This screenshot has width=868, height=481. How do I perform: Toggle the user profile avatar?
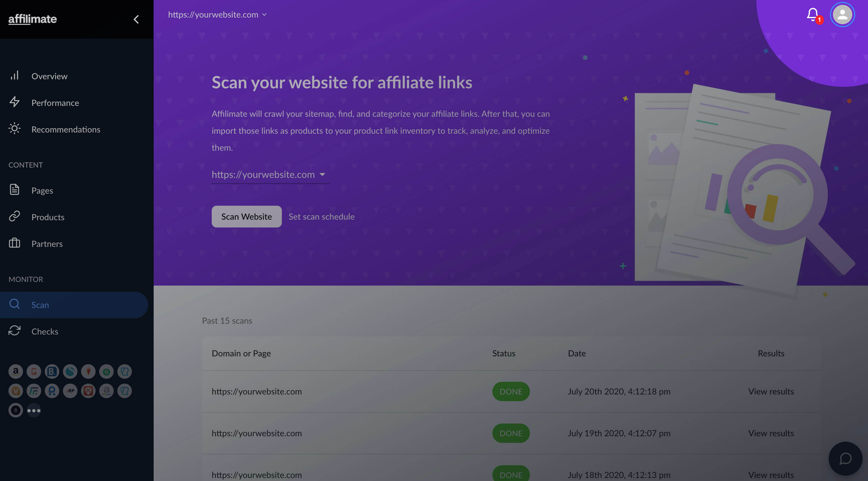coord(842,14)
